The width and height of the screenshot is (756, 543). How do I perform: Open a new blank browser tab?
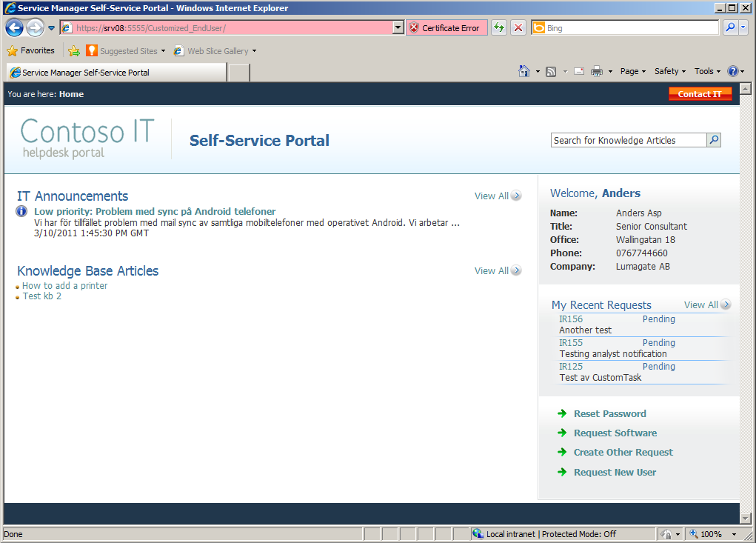coord(239,73)
